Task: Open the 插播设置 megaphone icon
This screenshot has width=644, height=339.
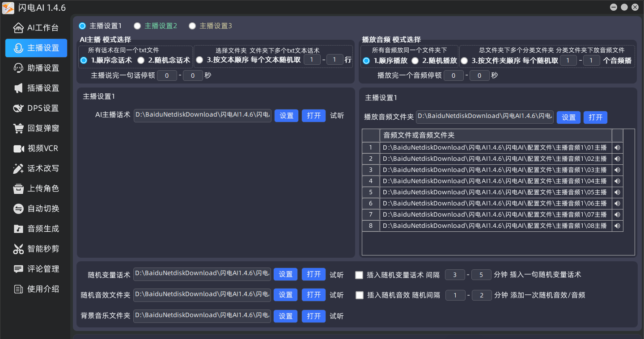Action: click(x=18, y=88)
